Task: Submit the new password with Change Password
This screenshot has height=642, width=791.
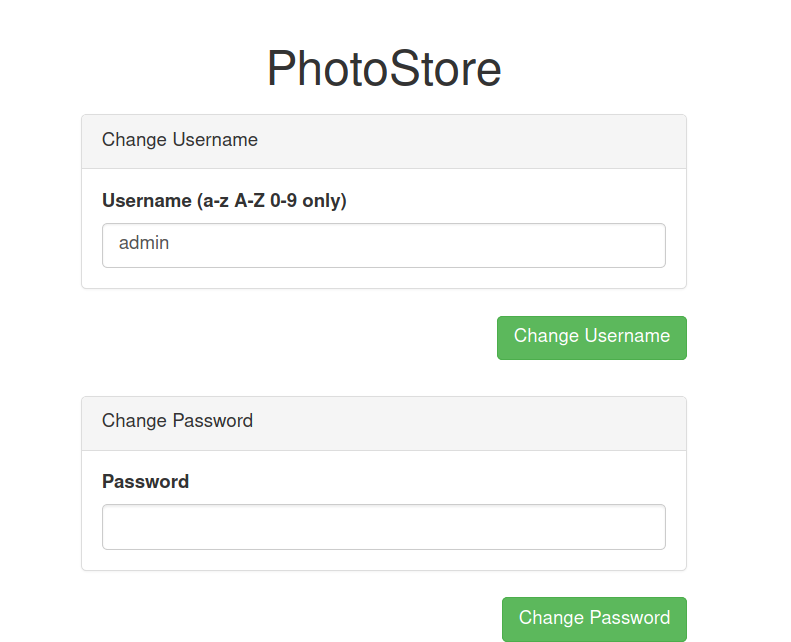Action: click(594, 619)
